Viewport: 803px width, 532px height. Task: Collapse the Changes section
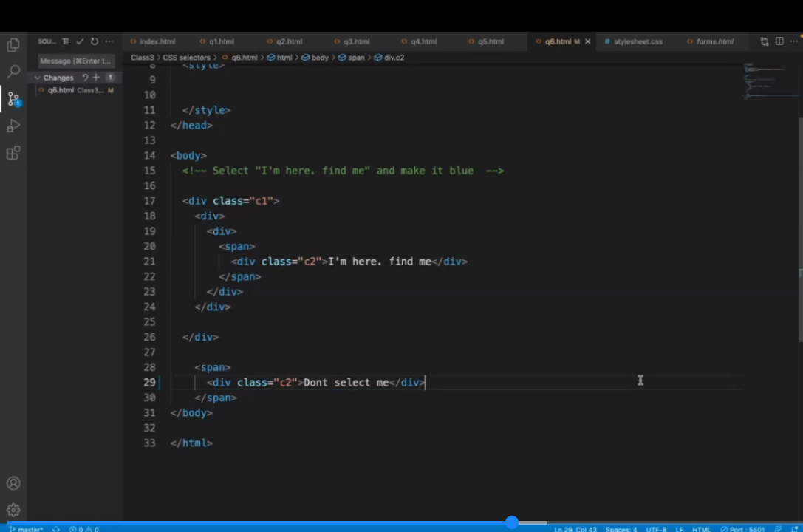(x=37, y=78)
